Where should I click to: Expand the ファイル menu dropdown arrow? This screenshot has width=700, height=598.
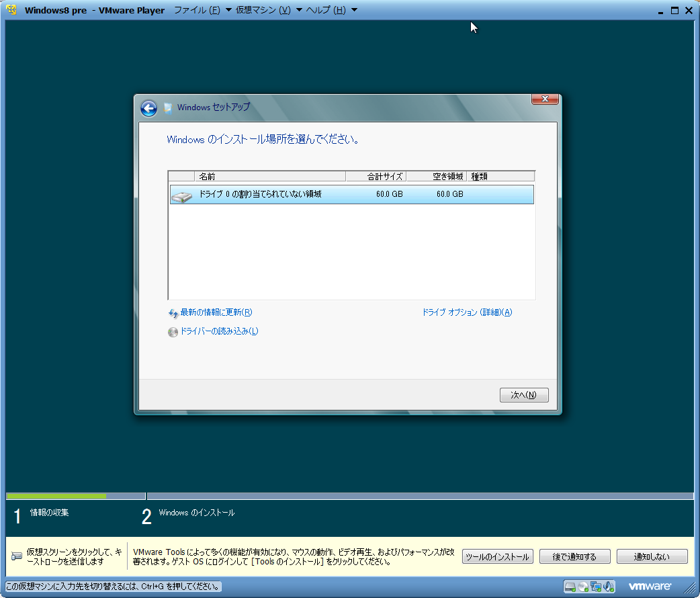[228, 10]
